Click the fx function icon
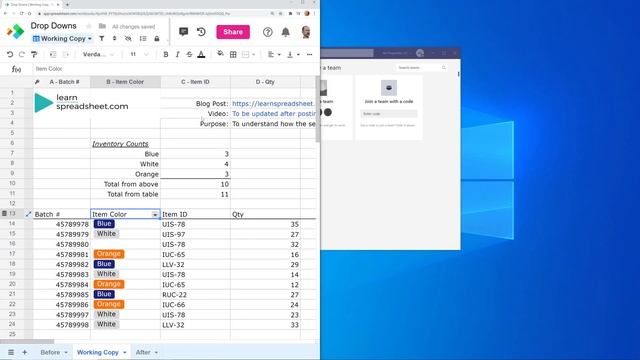Screen dimensions: 640x360 [x=16, y=69]
